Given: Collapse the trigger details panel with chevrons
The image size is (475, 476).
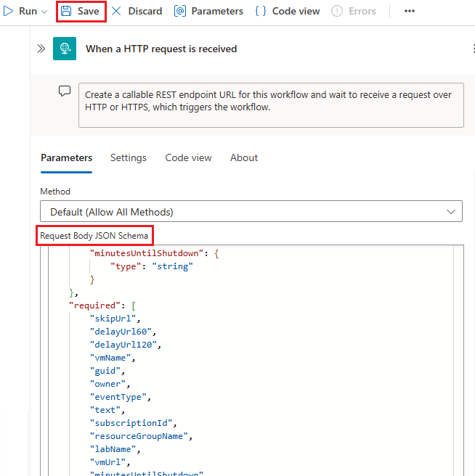Looking at the screenshot, I should pyautogui.click(x=41, y=49).
